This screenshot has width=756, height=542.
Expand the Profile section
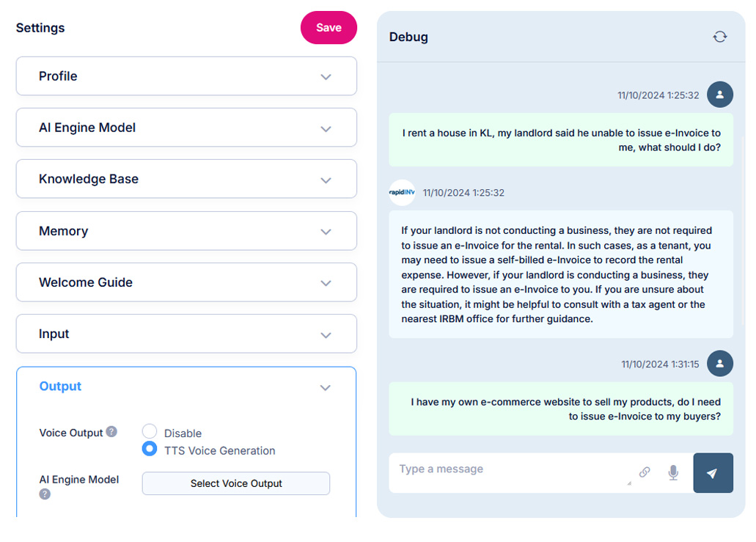[x=186, y=76]
